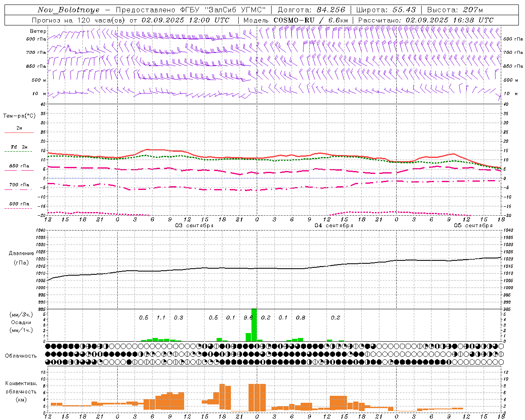Screen dimensions: 525x420
Task: Click the calculation time Рассчитано: 02.09.2025 16:38 UTC
Action: pos(426,20)
